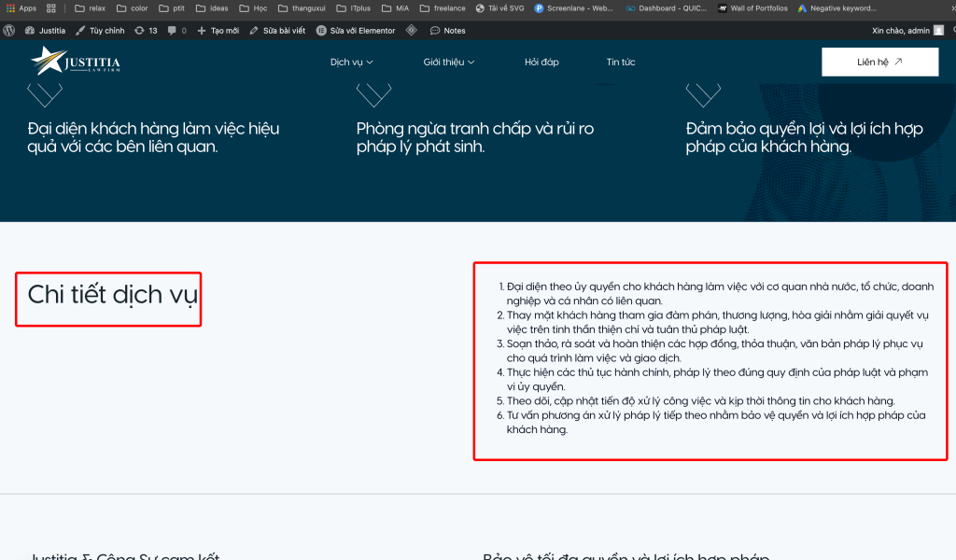Click the diamond icon in admin bar
The image size is (956, 560).
412,30
